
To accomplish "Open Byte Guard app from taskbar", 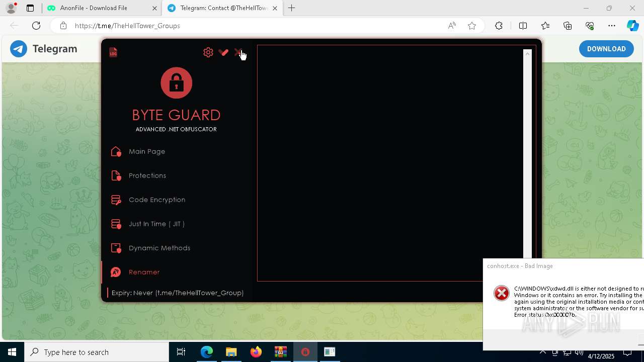I will tap(305, 352).
